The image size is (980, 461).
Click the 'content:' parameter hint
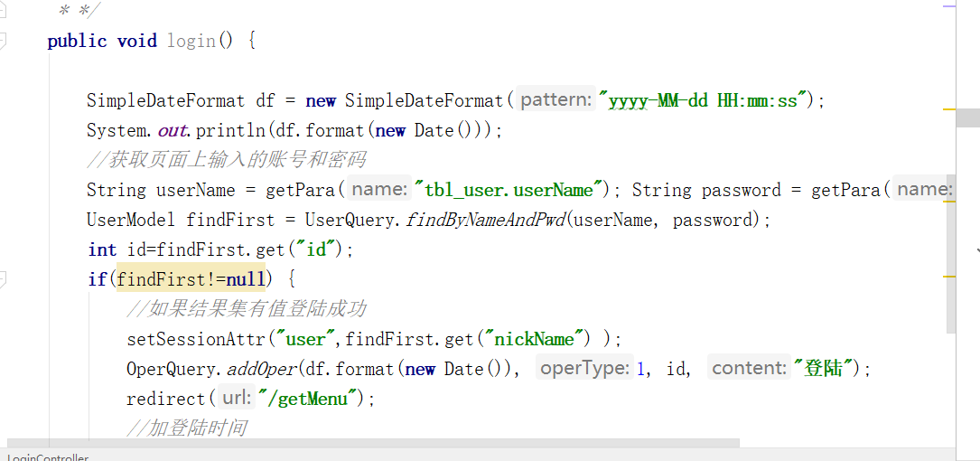[749, 369]
